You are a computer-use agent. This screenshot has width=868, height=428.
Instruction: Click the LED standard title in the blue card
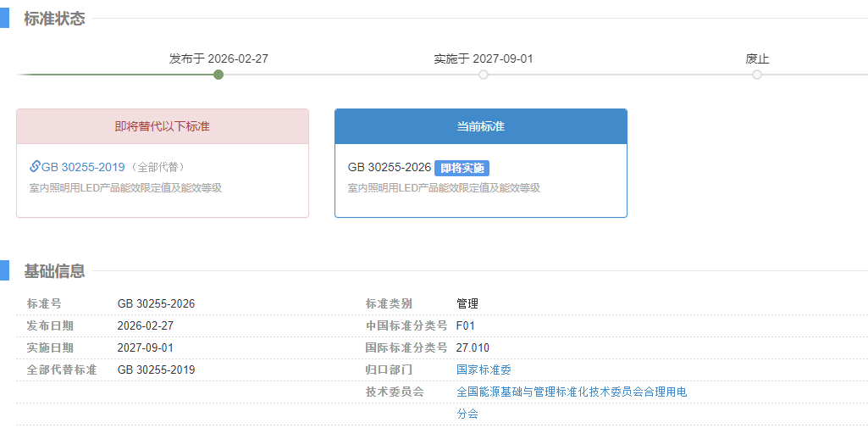coord(444,188)
